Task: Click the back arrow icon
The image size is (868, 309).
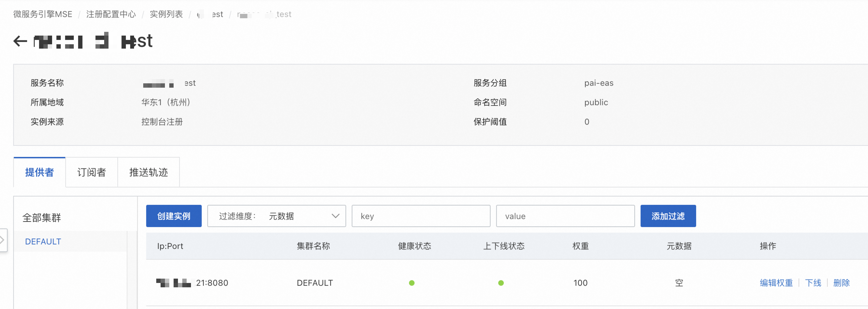Action: (x=20, y=41)
